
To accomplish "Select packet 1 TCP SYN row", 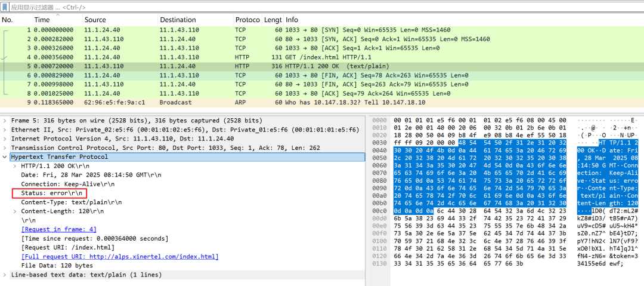I will pos(239,29).
